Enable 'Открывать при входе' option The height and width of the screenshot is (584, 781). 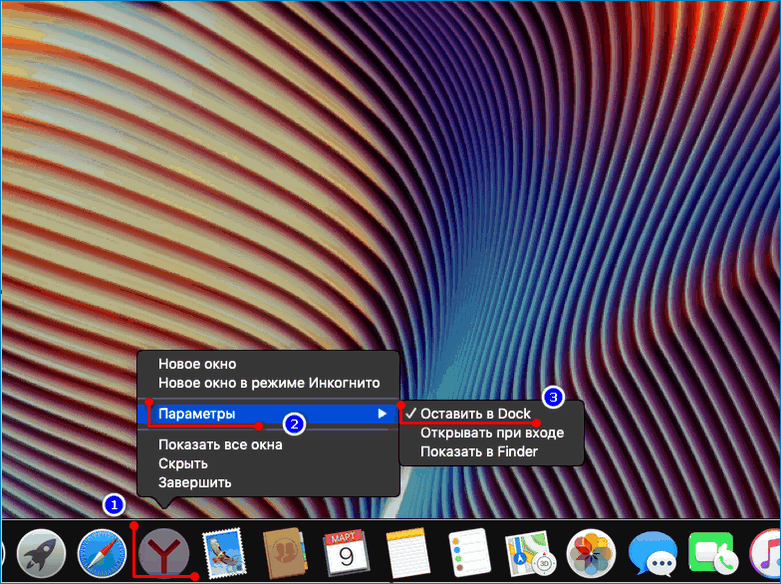click(491, 433)
